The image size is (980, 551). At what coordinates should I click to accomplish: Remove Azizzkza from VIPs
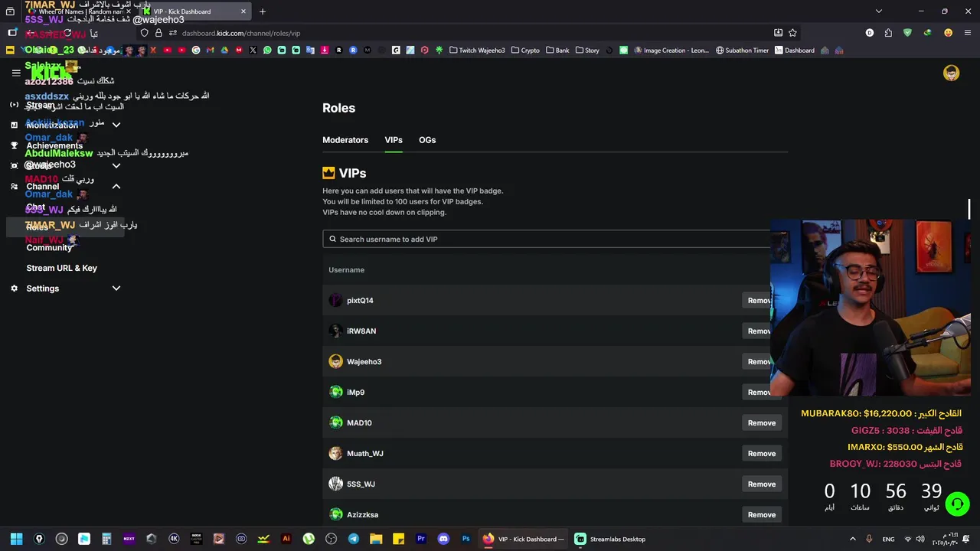pyautogui.click(x=762, y=514)
